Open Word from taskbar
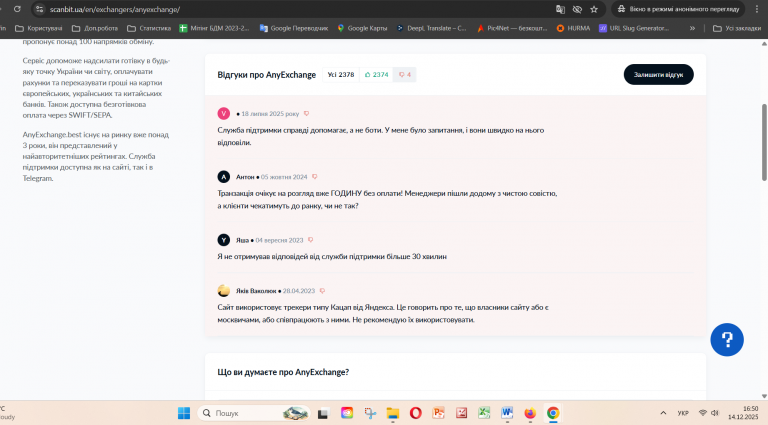This screenshot has width=768, height=425. click(x=507, y=413)
